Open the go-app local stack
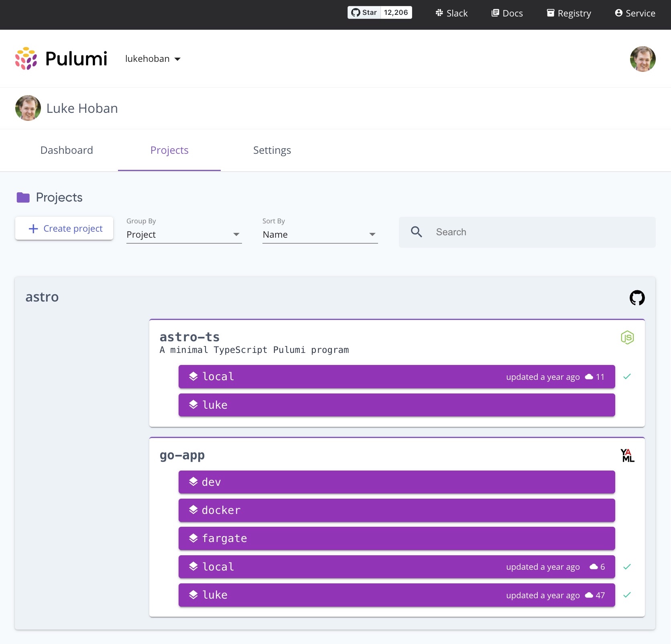Viewport: 671px width, 644px height. (396, 567)
